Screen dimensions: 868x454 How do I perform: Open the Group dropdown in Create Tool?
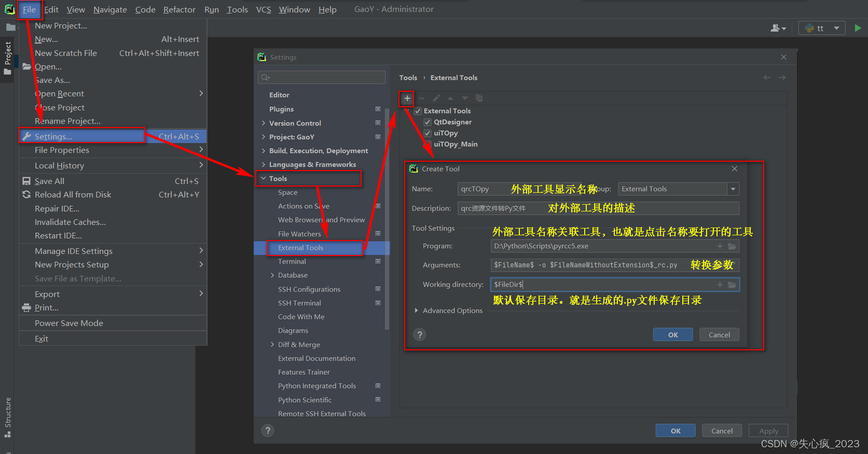pyautogui.click(x=733, y=189)
